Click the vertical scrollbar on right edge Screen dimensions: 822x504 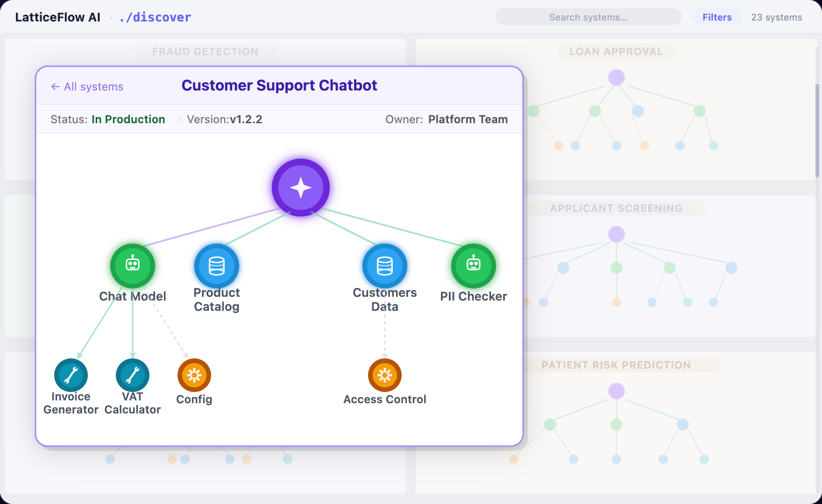817,131
